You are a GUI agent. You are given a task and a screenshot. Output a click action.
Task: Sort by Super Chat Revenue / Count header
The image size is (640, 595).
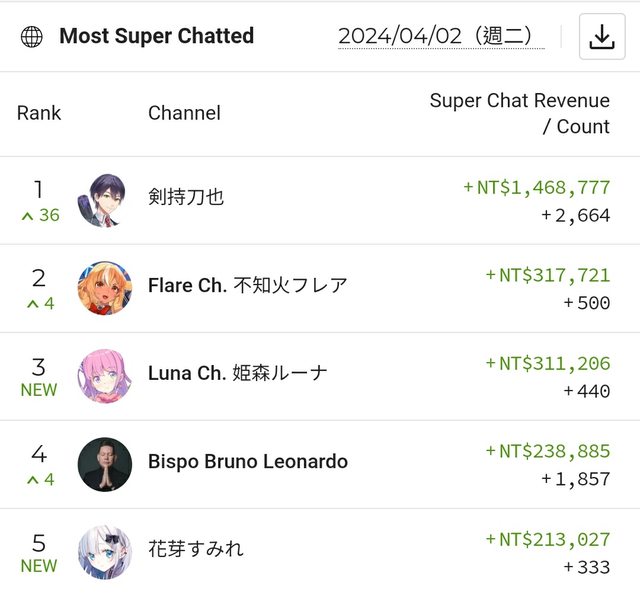tap(519, 113)
